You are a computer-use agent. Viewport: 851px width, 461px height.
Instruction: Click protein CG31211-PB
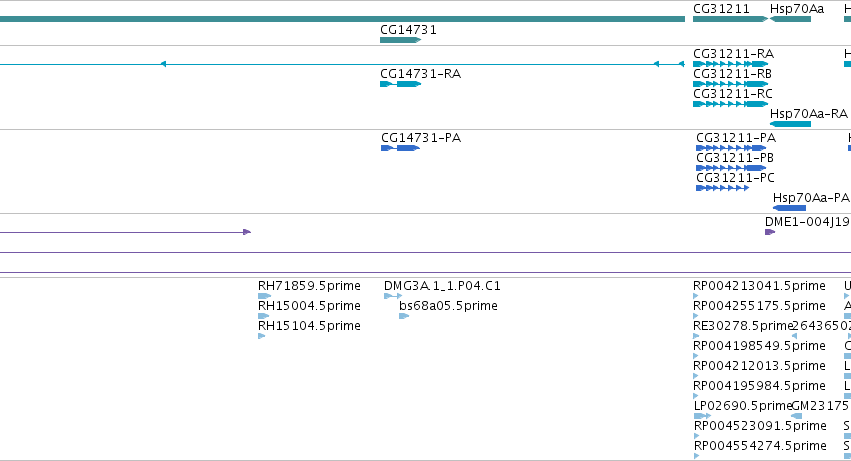coord(731,168)
